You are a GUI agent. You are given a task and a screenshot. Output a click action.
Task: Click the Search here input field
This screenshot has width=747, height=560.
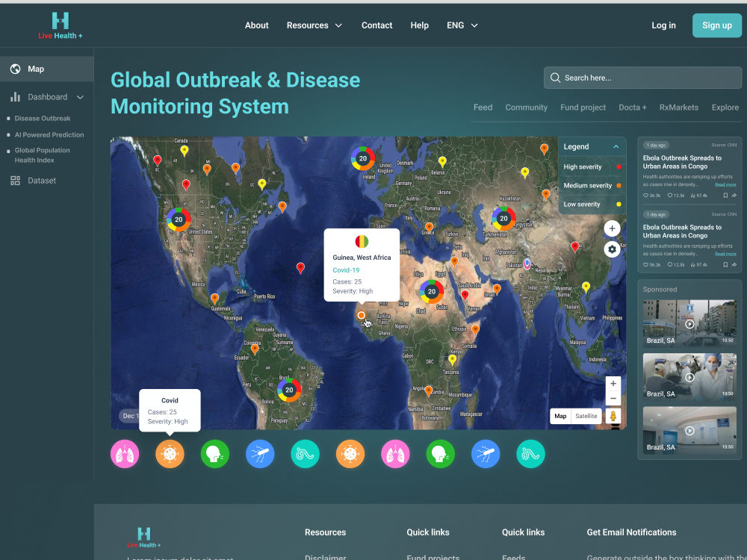pos(642,78)
